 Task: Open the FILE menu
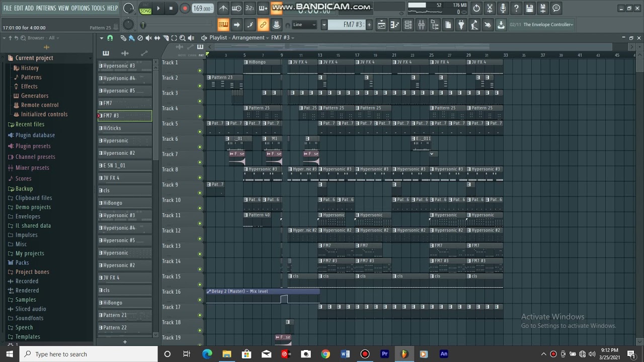pyautogui.click(x=7, y=8)
